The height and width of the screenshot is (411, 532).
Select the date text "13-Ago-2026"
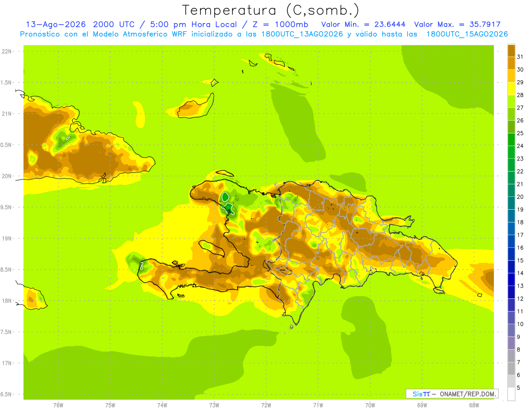pos(55,24)
